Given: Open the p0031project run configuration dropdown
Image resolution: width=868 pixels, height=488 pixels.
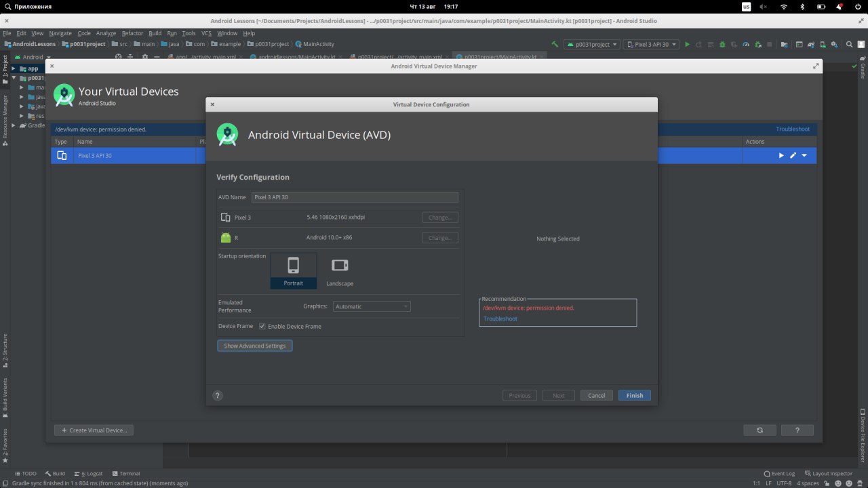Looking at the screenshot, I should pyautogui.click(x=592, y=44).
